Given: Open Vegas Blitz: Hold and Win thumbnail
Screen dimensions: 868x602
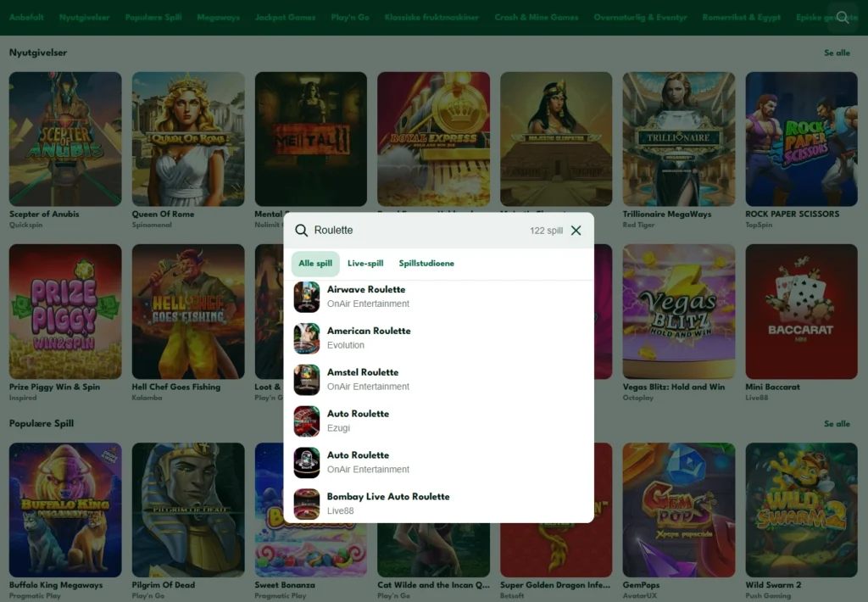Looking at the screenshot, I should tap(679, 312).
